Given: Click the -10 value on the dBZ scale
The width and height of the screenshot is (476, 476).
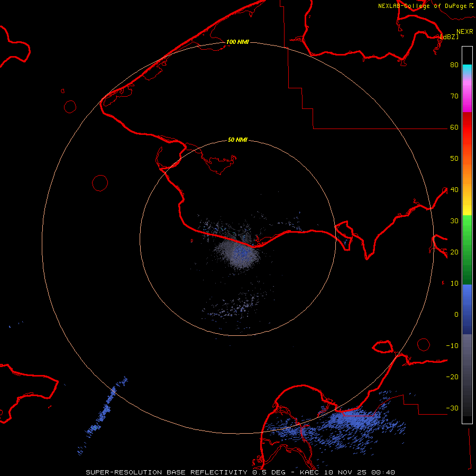Looking at the screenshot, I should click(452, 346).
